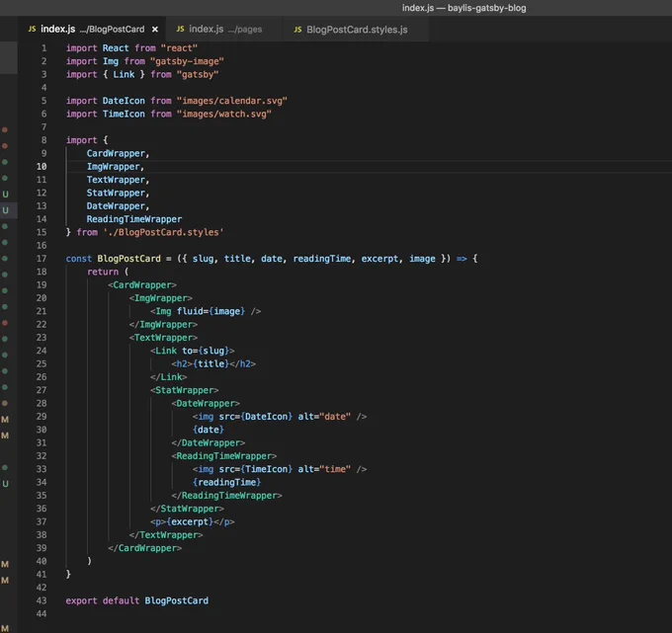Click opening StatWrapper tag on line 27

coord(184,390)
